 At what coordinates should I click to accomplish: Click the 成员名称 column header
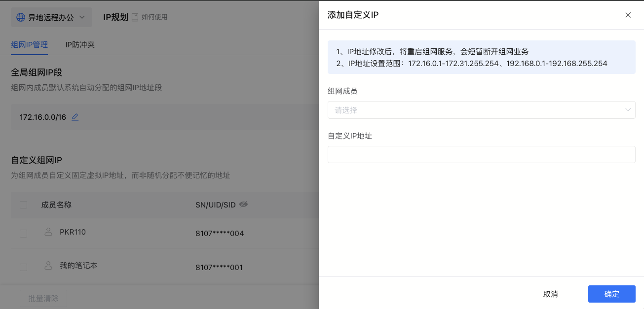click(x=56, y=205)
